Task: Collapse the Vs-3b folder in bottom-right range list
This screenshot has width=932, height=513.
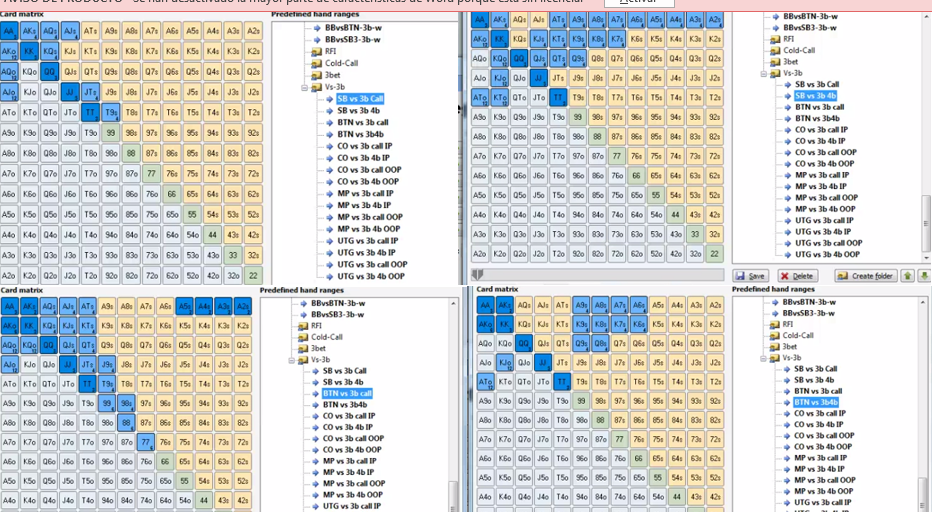Action: [x=764, y=357]
